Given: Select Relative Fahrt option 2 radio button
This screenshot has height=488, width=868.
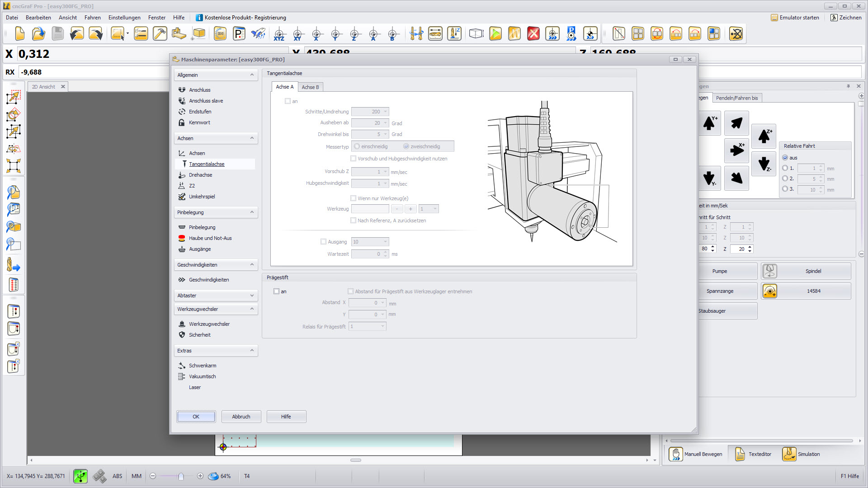Looking at the screenshot, I should click(785, 178).
